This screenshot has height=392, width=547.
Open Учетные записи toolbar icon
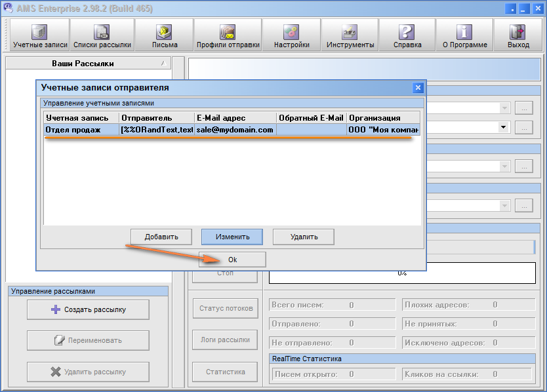(x=40, y=35)
